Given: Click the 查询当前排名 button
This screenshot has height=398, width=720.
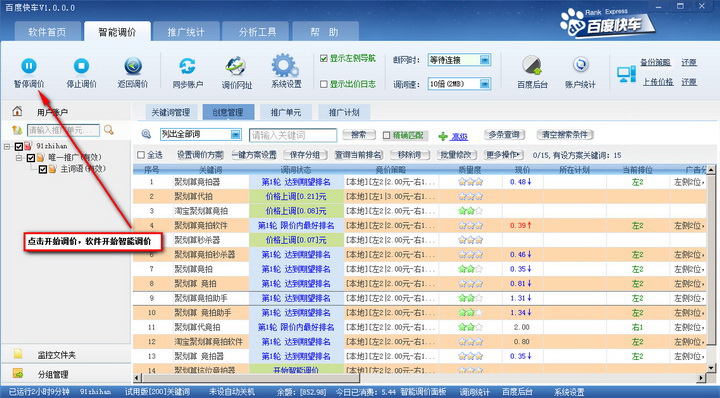Looking at the screenshot, I should coord(358,155).
